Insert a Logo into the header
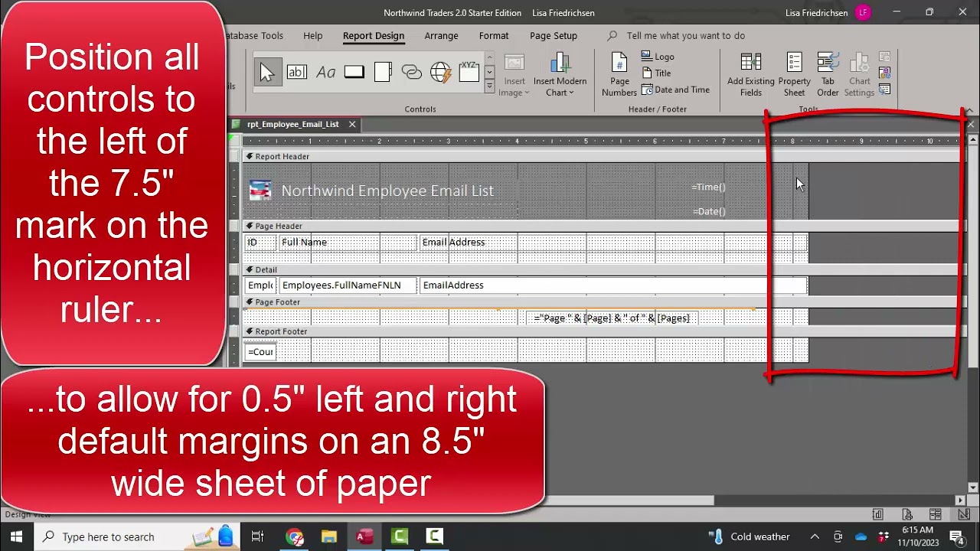 tap(658, 57)
